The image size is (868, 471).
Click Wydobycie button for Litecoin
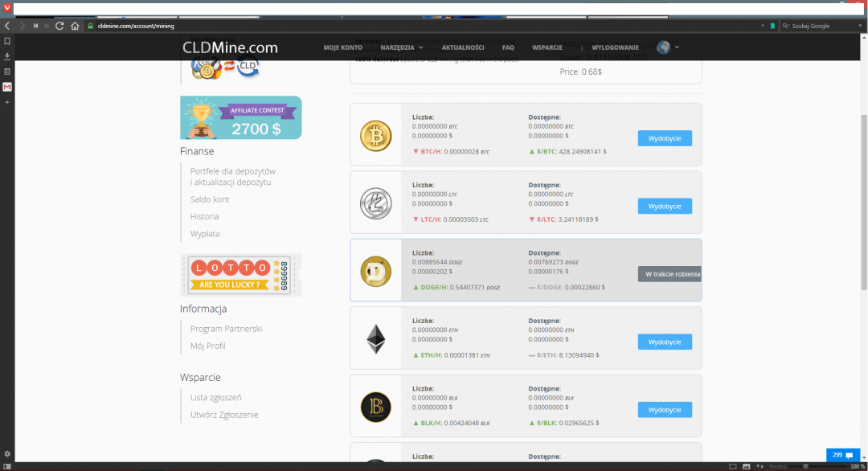[665, 206]
